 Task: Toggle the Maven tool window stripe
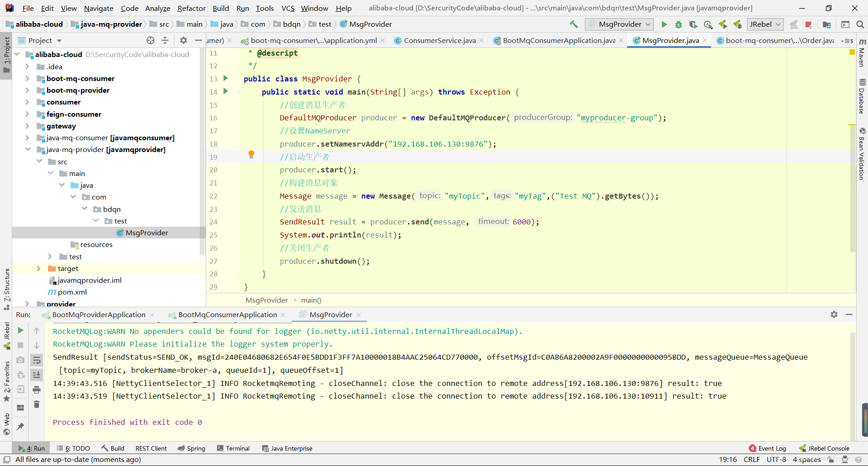[862, 53]
